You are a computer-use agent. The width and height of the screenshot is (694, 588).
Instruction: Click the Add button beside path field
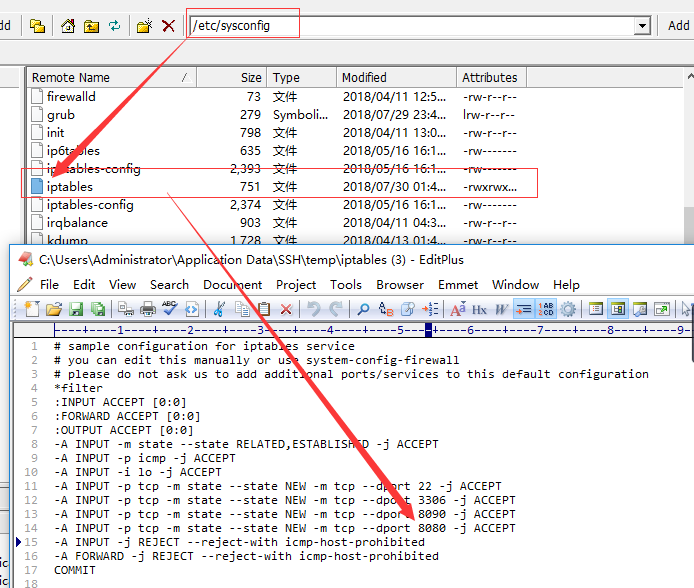[679, 26]
